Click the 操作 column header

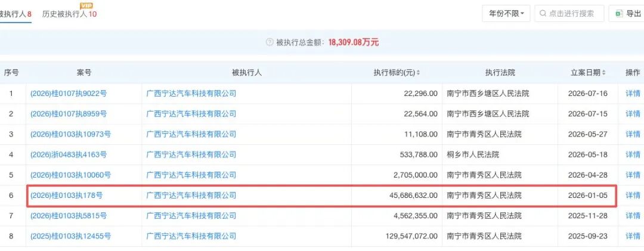[633, 73]
